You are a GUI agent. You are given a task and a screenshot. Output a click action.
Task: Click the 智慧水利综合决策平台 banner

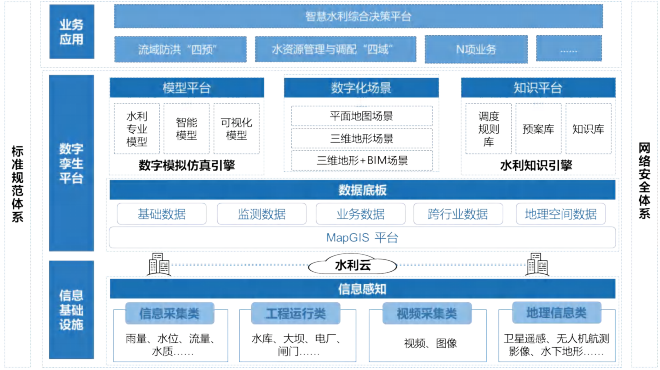click(x=358, y=16)
